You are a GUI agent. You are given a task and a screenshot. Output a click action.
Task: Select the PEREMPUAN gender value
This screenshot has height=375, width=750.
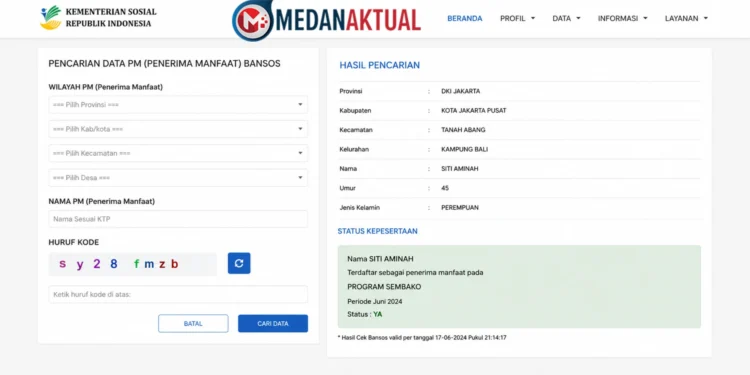[460, 208]
